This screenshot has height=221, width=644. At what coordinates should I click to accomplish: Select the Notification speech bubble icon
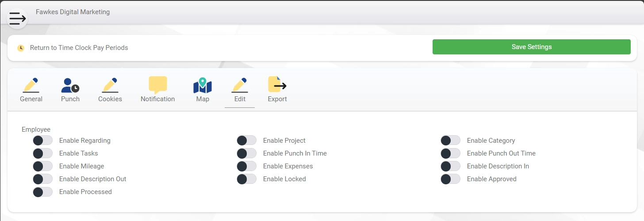click(158, 85)
